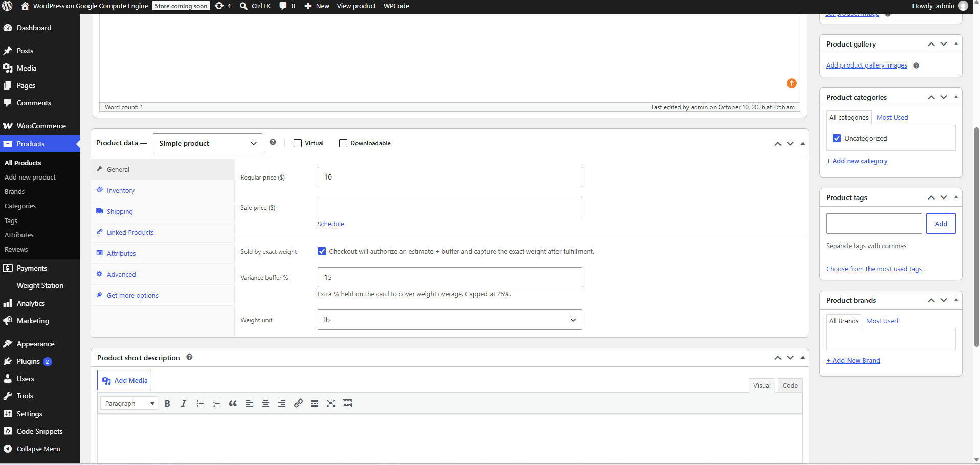
Task: Align text left in short description
Action: tap(249, 403)
